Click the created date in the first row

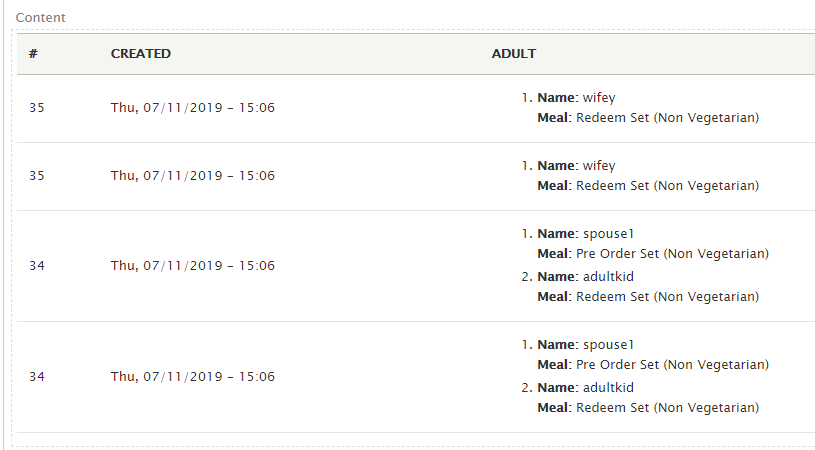click(x=193, y=108)
